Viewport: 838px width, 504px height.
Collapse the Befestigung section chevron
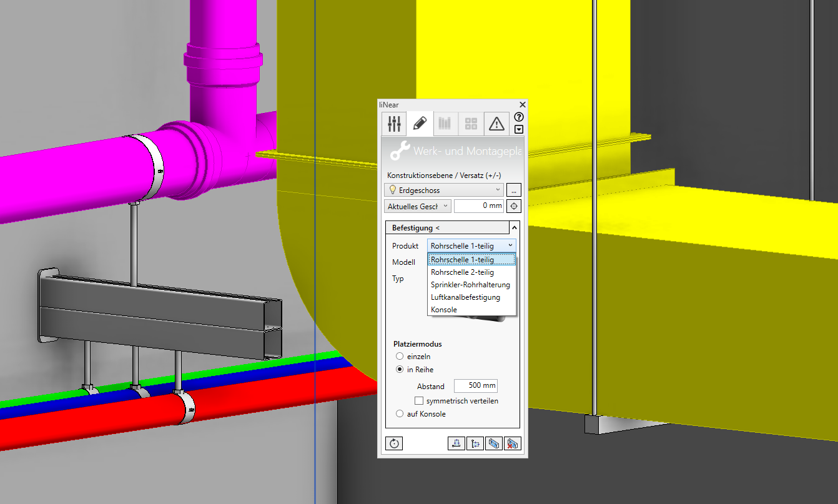click(514, 228)
